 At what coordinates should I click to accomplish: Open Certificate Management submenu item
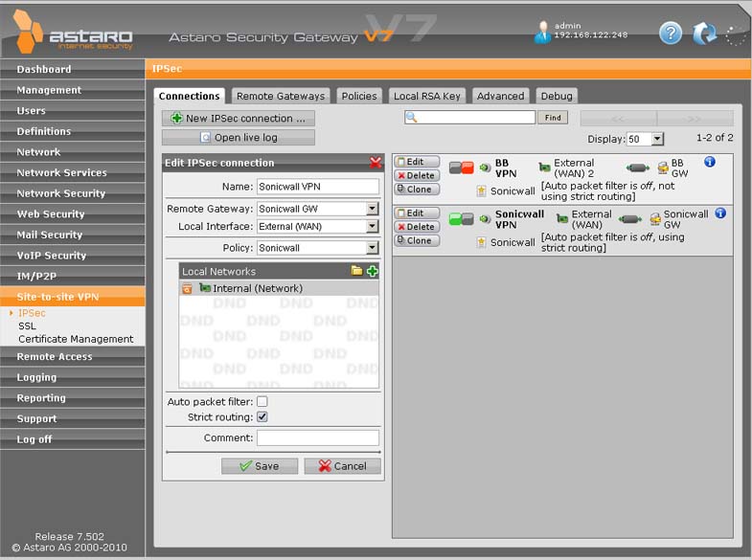[x=76, y=339]
